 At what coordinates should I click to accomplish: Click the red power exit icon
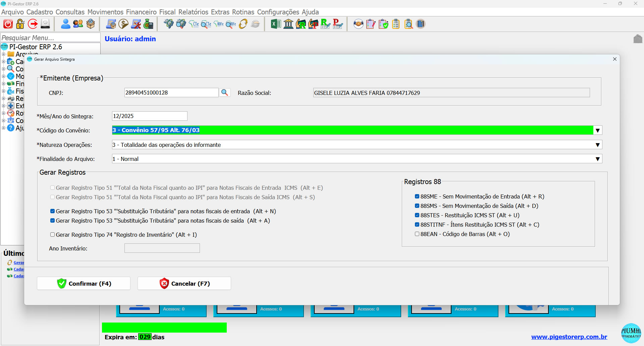8,24
